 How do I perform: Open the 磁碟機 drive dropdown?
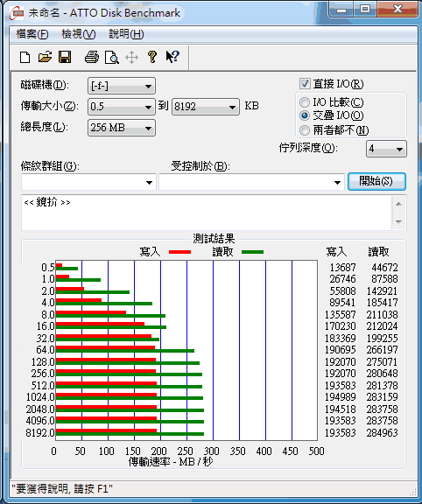point(122,86)
